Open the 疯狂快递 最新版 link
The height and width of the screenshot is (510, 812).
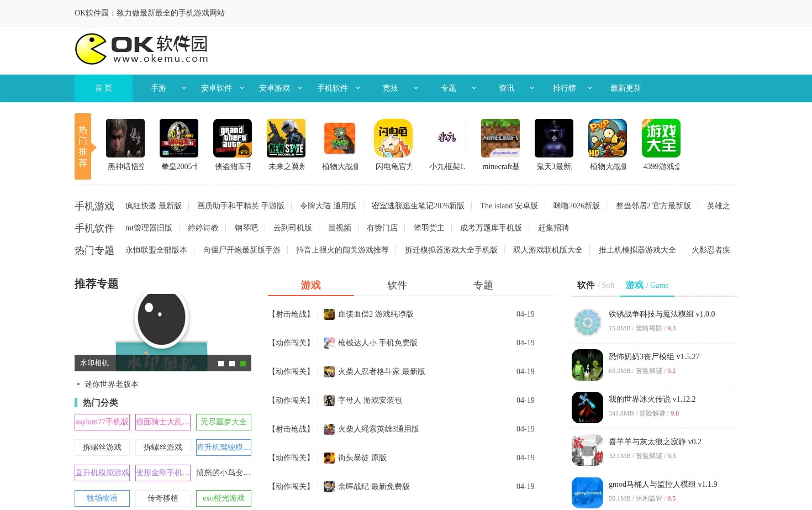[x=154, y=206]
